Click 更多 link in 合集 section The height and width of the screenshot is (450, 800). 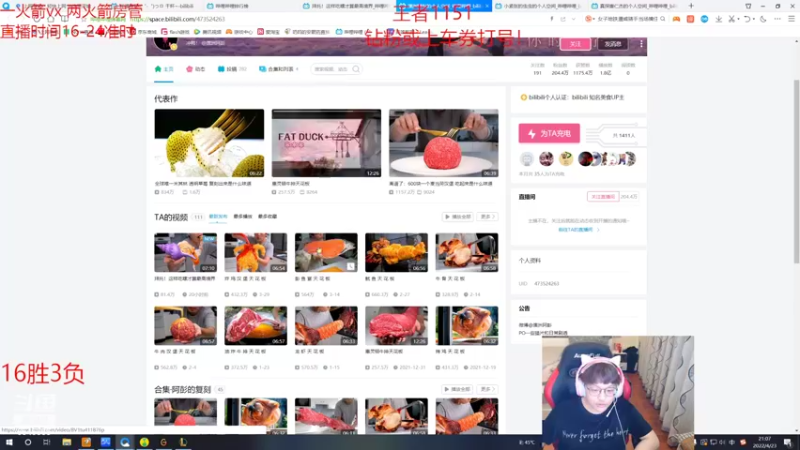(x=487, y=389)
